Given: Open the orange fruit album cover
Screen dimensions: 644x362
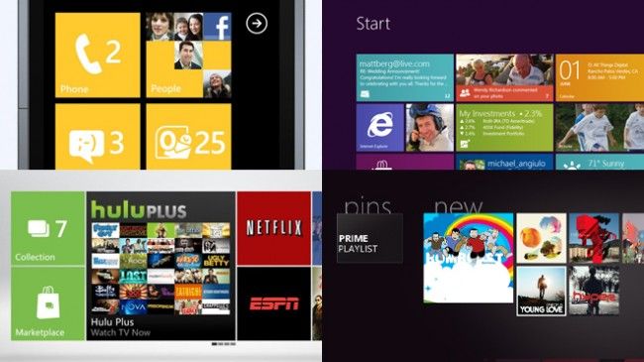Looking at the screenshot, I should pyautogui.click(x=541, y=238).
